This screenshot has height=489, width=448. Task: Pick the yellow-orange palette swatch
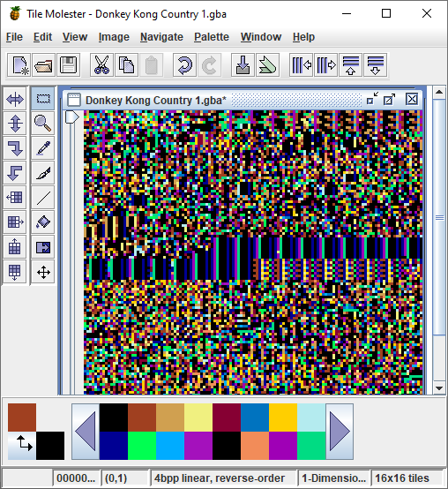point(283,418)
